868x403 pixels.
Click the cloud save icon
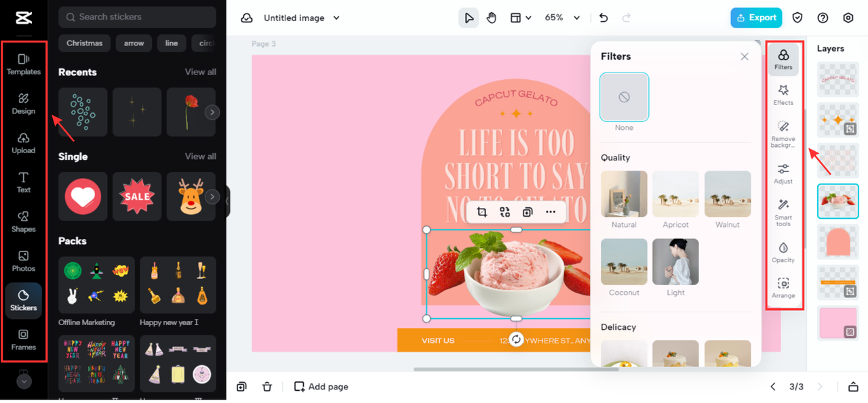click(x=247, y=18)
